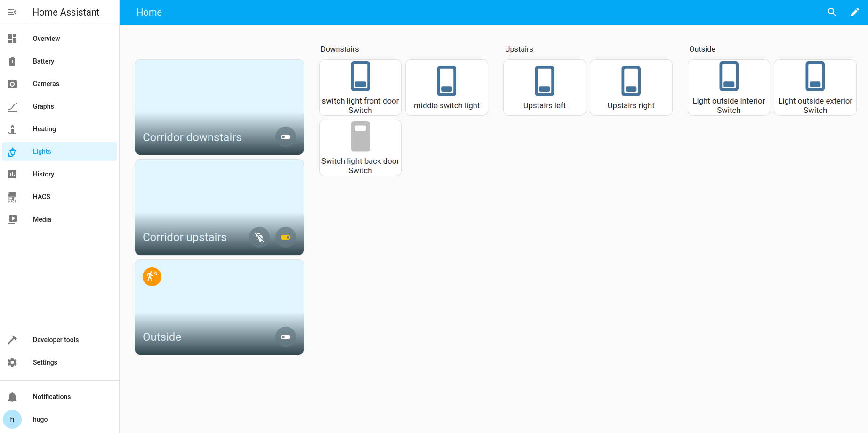868x433 pixels.
Task: Click the light-off icon on Corridor upstairs
Action: pyautogui.click(x=259, y=237)
